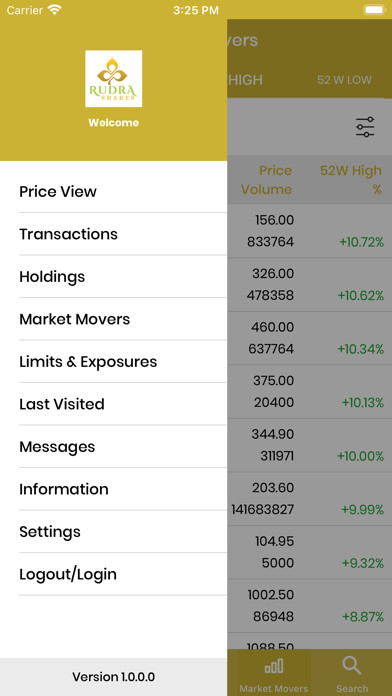Viewport: 392px width, 696px height.
Task: Tap the battery indicator in status bar
Action: pos(375,10)
